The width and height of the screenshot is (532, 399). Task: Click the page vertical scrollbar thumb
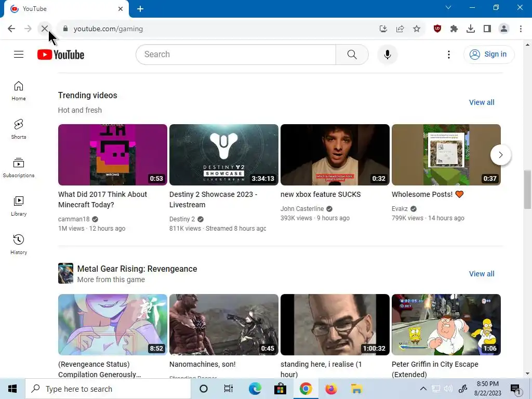tap(527, 189)
